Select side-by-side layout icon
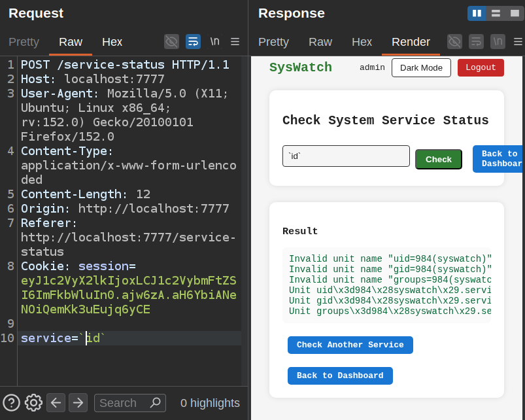Screen dimensions: 525x420 (x=477, y=13)
